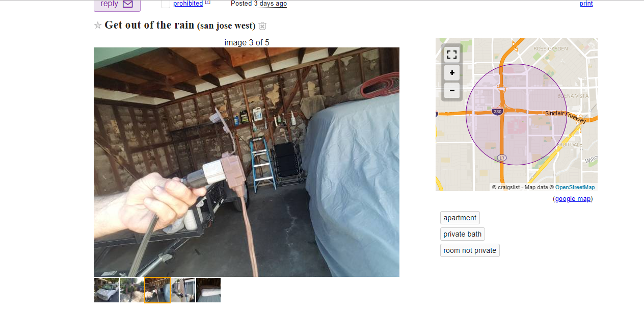Tick the prohibited flag checkbox
The width and height of the screenshot is (644, 310).
click(166, 4)
